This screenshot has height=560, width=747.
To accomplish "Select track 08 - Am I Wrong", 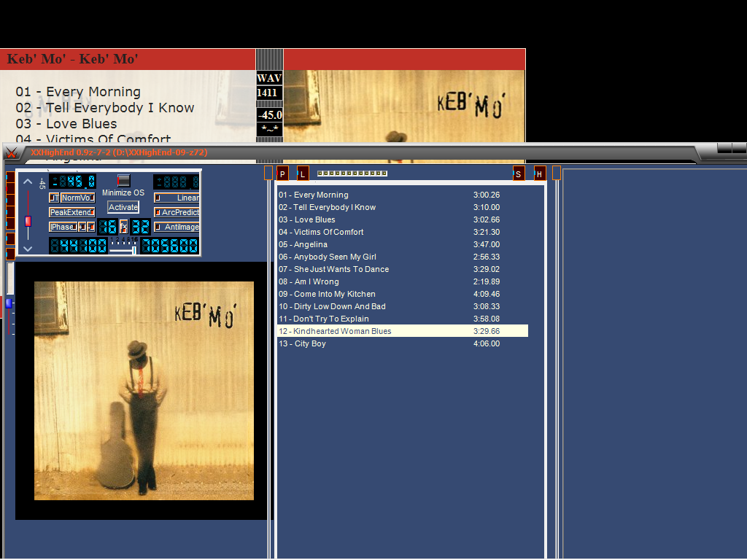I will point(403,281).
